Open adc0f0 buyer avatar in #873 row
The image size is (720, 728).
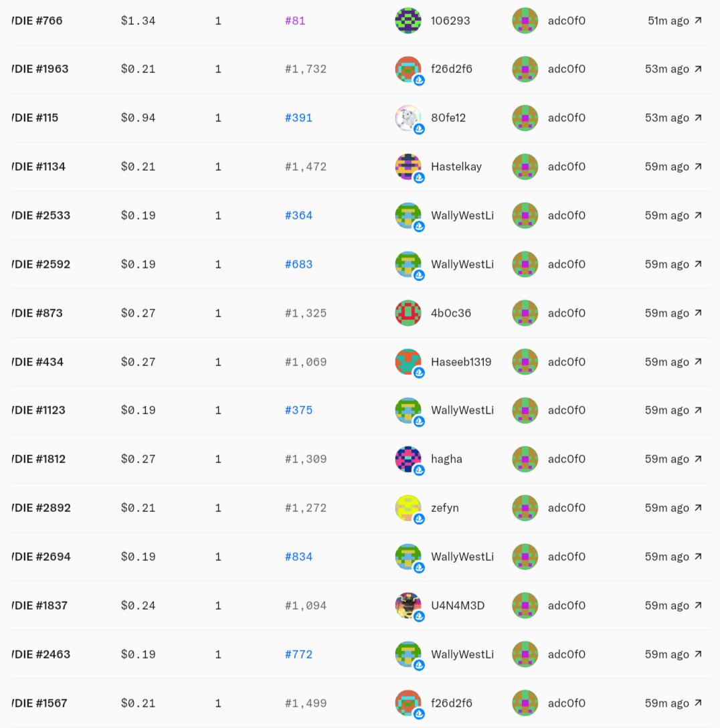525,313
